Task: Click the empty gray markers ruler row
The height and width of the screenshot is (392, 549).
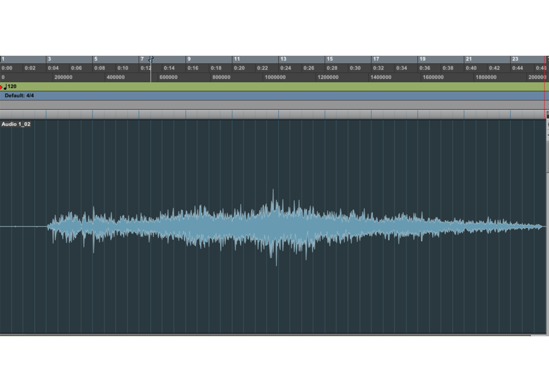Action: click(268, 105)
